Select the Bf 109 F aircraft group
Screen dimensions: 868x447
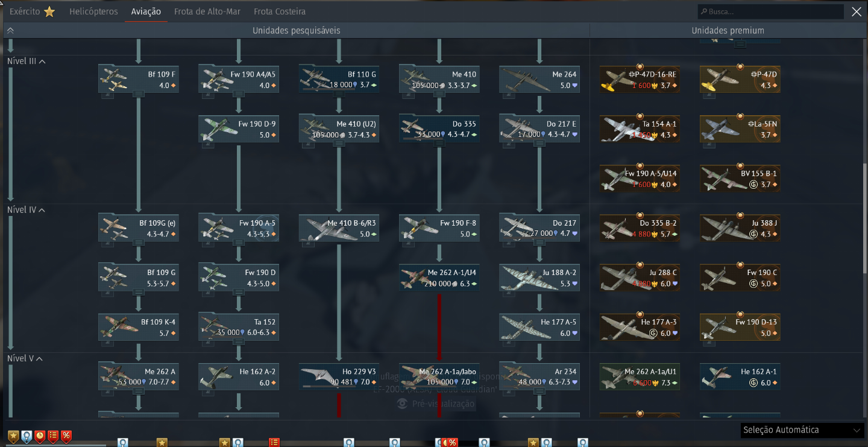point(139,79)
